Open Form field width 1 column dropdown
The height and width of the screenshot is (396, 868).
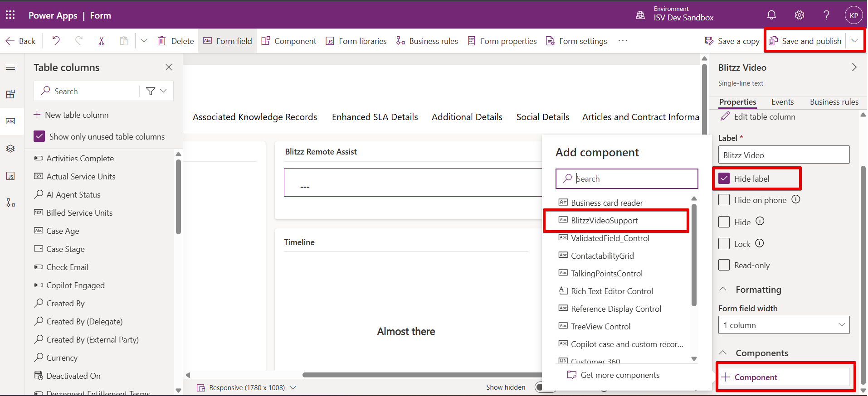[784, 325]
